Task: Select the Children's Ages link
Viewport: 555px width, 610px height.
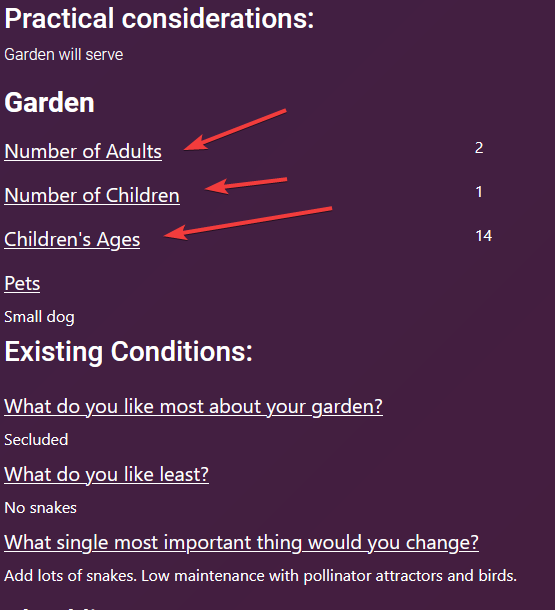Action: 72,240
